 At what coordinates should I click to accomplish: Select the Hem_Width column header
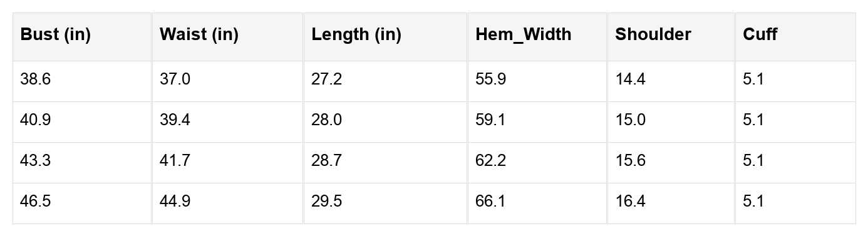click(x=524, y=34)
